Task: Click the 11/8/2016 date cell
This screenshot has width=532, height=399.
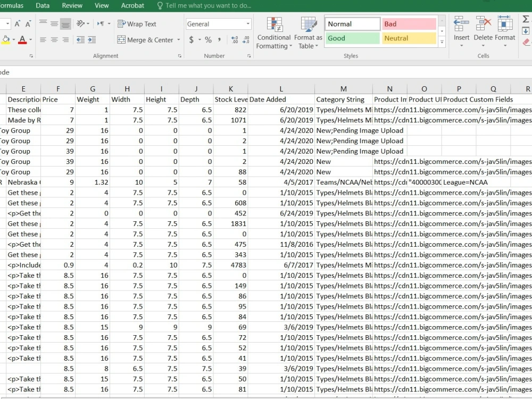Action: point(281,244)
